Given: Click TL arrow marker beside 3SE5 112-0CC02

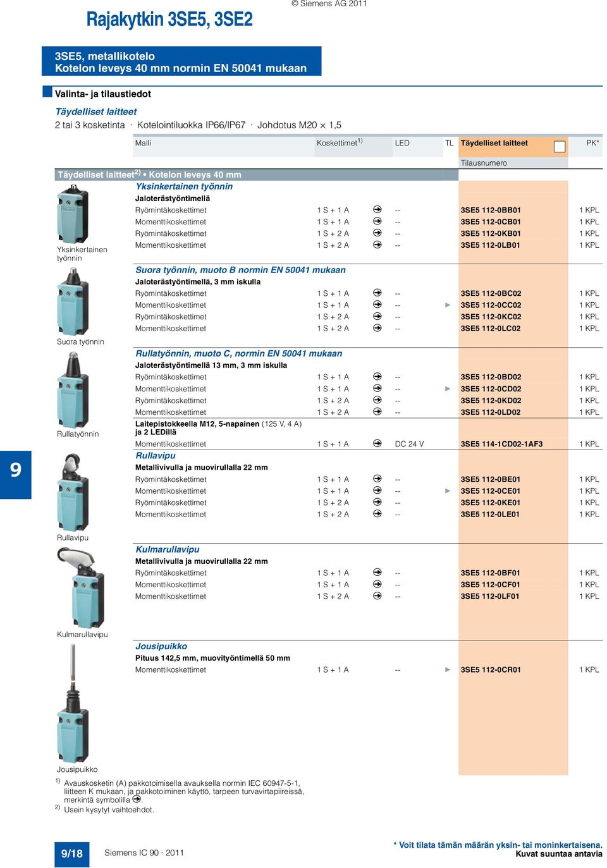Looking at the screenshot, I should pyautogui.click(x=448, y=305).
